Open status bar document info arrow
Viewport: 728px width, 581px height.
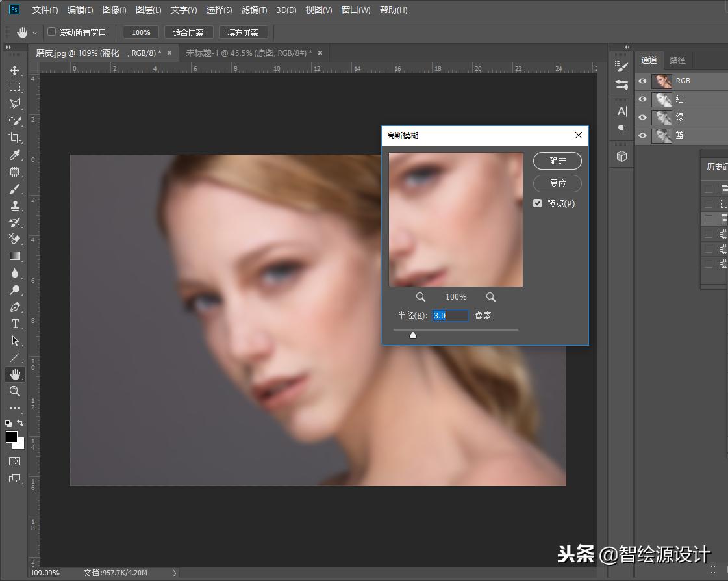pos(174,573)
